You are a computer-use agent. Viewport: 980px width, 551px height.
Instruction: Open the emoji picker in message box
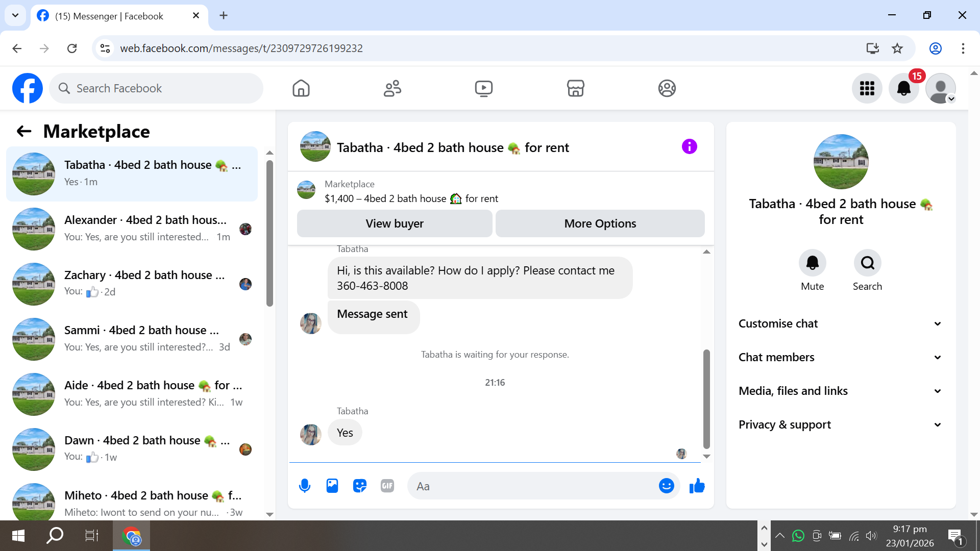pyautogui.click(x=666, y=486)
